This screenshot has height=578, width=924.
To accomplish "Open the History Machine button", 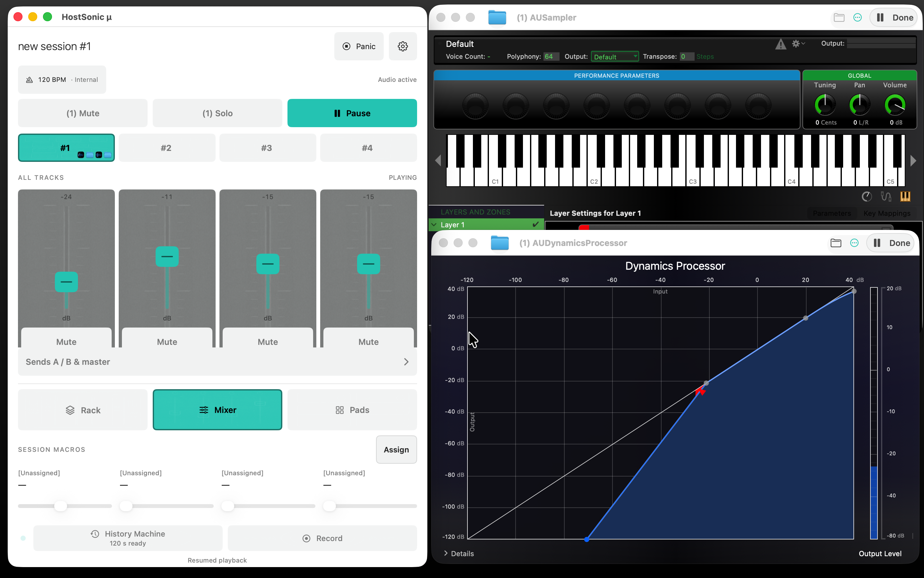I will click(128, 538).
